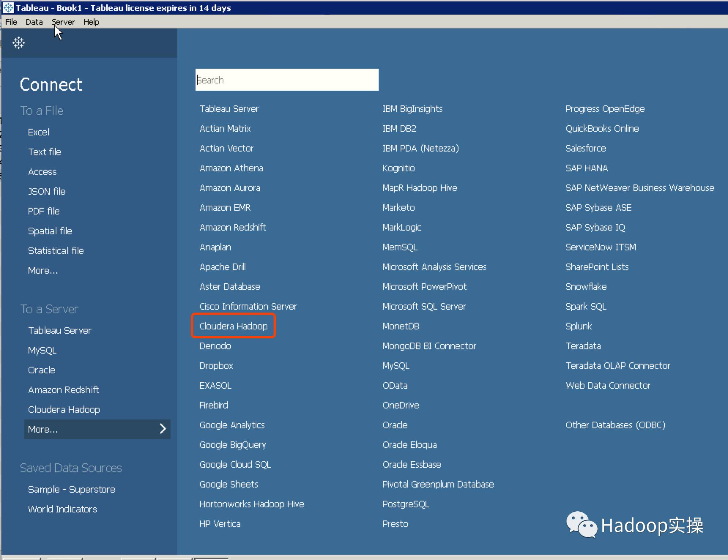728x560 pixels.
Task: Open the Data menu
Action: [x=34, y=22]
